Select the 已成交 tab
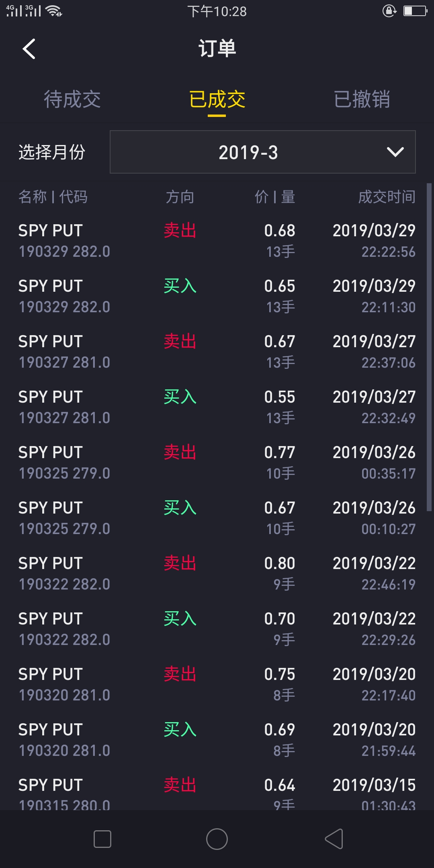 coord(217,99)
